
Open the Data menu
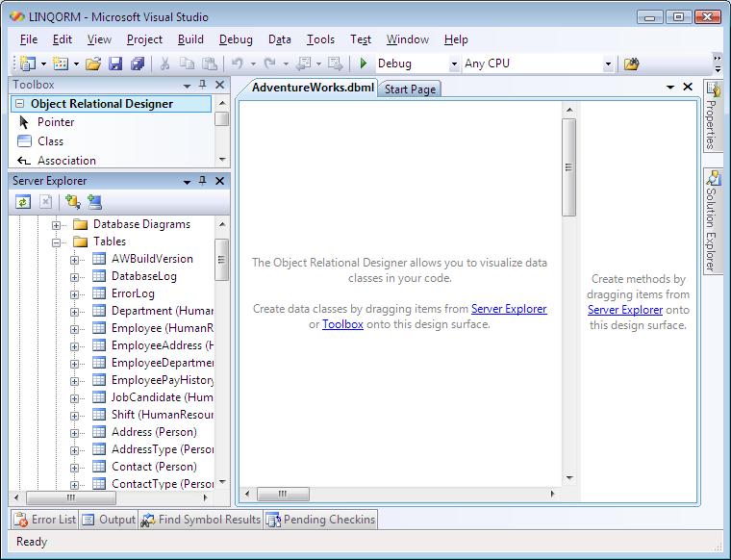click(280, 39)
